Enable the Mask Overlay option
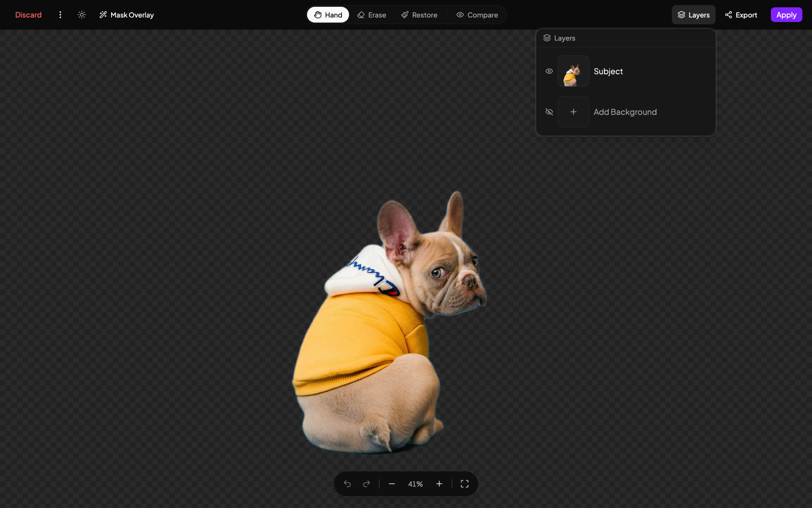 tap(126, 15)
